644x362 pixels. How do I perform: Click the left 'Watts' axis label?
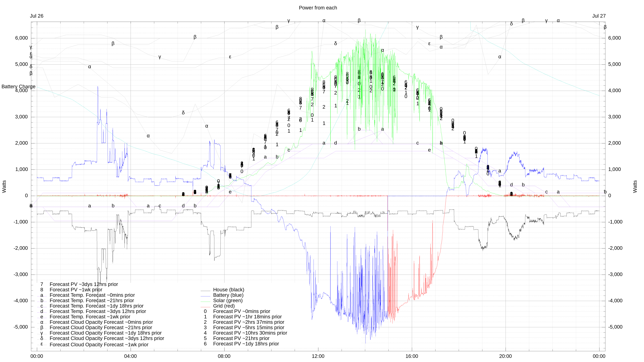(4, 187)
